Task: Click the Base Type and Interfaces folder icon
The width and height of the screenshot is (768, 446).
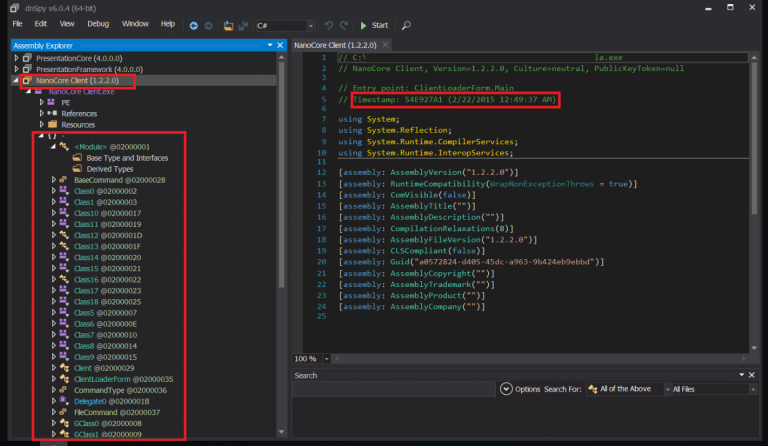Action: tap(77, 158)
